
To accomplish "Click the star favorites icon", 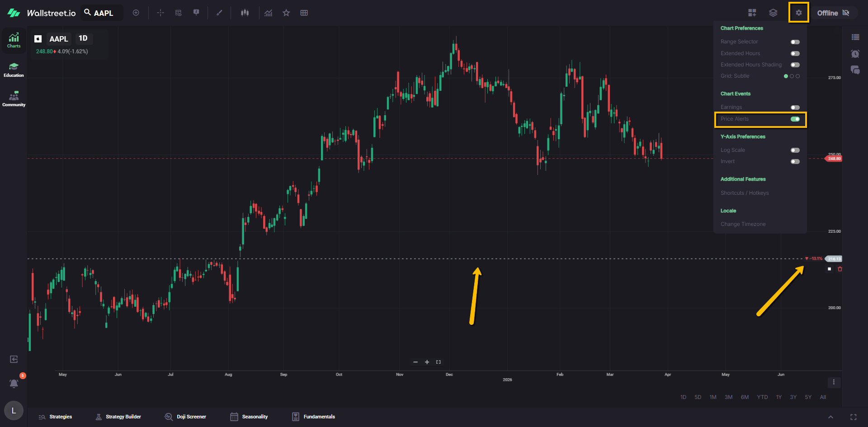I will pyautogui.click(x=286, y=13).
